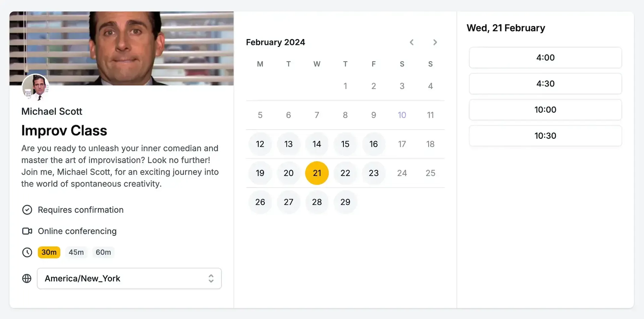The width and height of the screenshot is (644, 319).
Task: Open the America/New_York timezone dropdown
Action: (129, 278)
